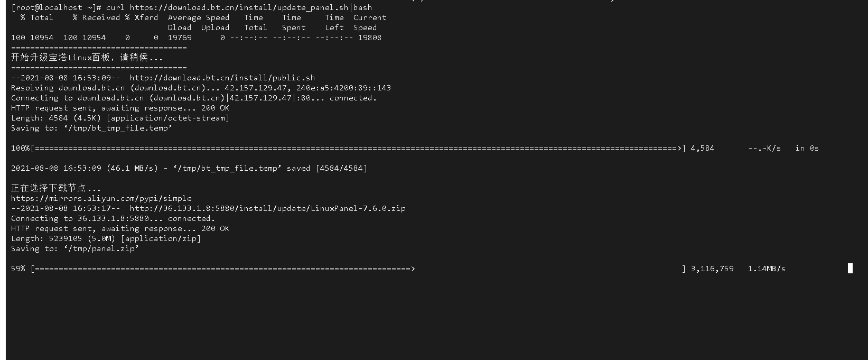Screen dimensions: 868x360
Task: Click the 开始升级宝塔Linux面板 message line
Action: [x=87, y=58]
